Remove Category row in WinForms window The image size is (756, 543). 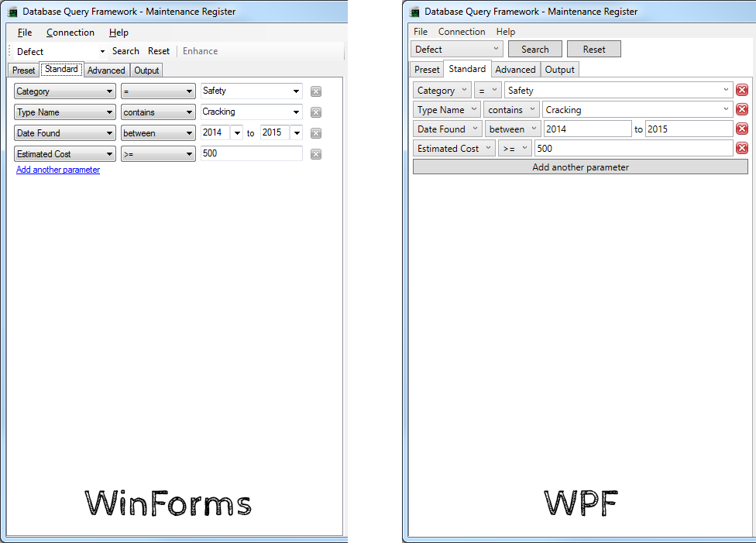[x=316, y=91]
